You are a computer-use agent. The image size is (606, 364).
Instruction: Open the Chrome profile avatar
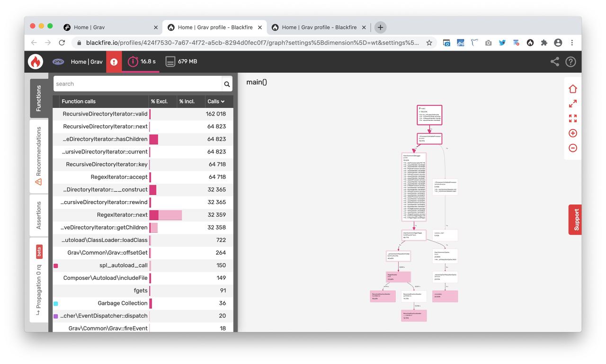pos(558,43)
